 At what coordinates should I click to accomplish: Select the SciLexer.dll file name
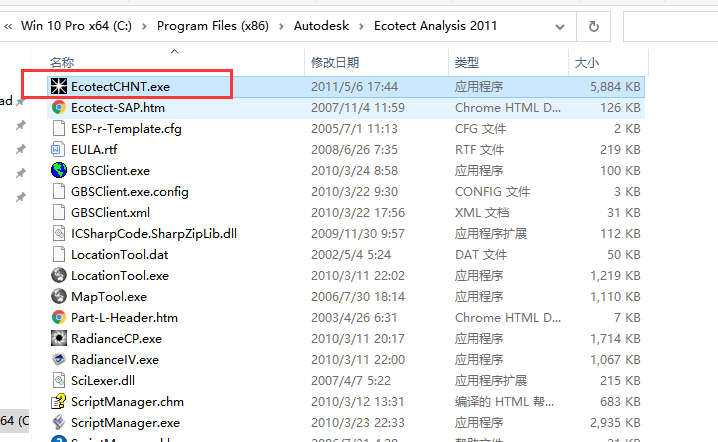pos(103,381)
